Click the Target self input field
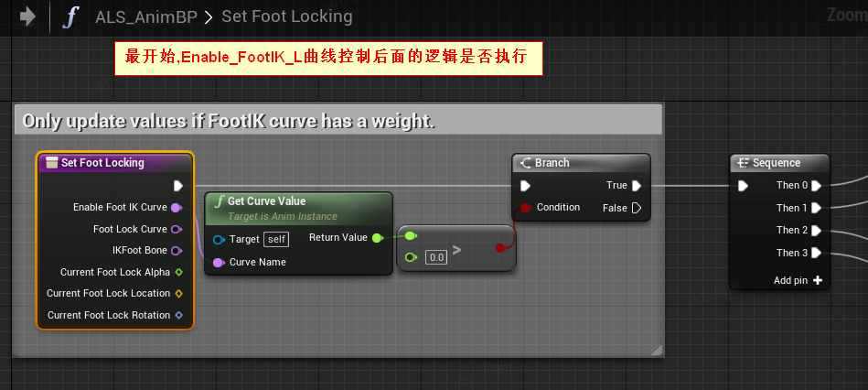The width and height of the screenshot is (868, 390). click(276, 239)
